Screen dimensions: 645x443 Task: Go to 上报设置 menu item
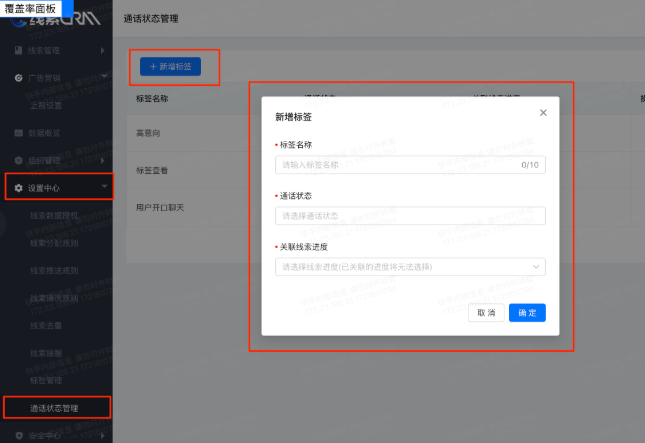click(x=46, y=105)
